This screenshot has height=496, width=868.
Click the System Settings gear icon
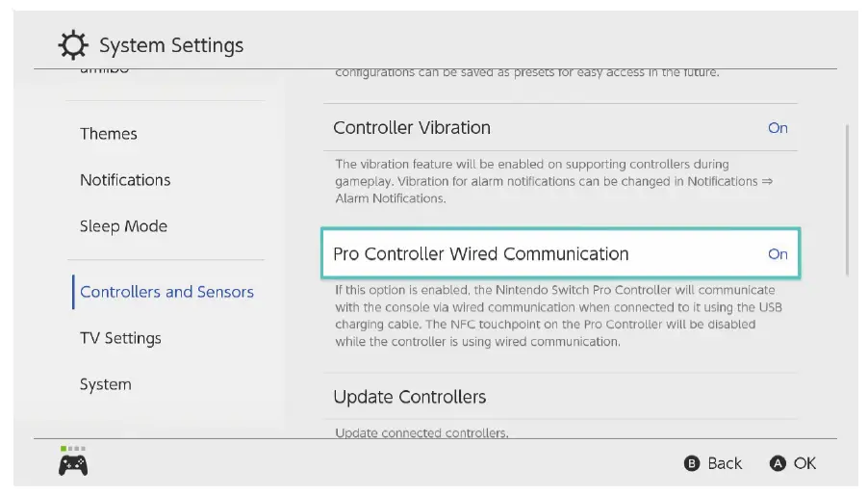tap(72, 45)
